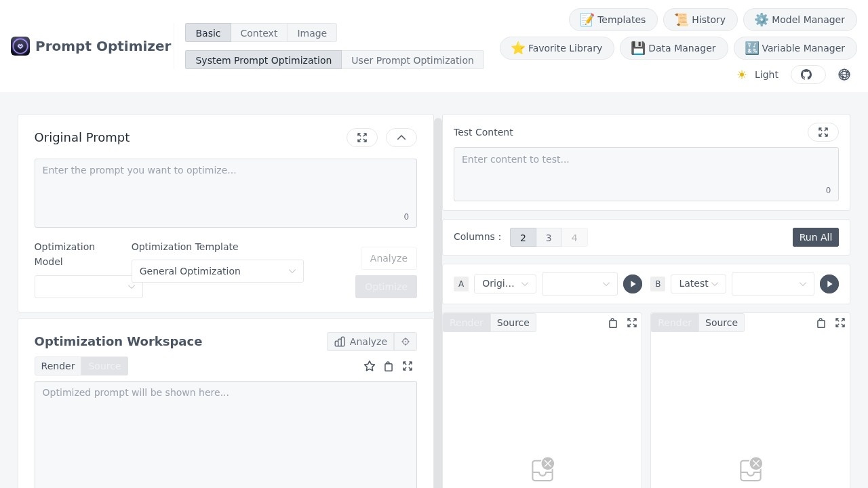Copy column B result with clipboard icon

[x=821, y=323]
